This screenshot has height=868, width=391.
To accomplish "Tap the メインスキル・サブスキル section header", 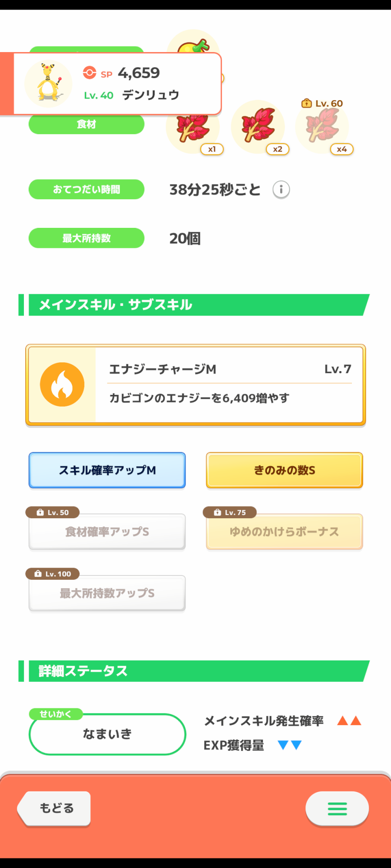I will point(195,305).
